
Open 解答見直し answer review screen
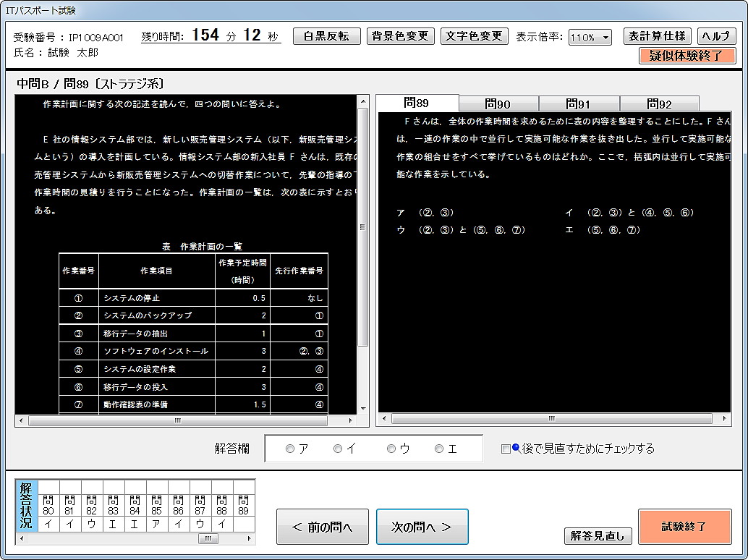(598, 535)
